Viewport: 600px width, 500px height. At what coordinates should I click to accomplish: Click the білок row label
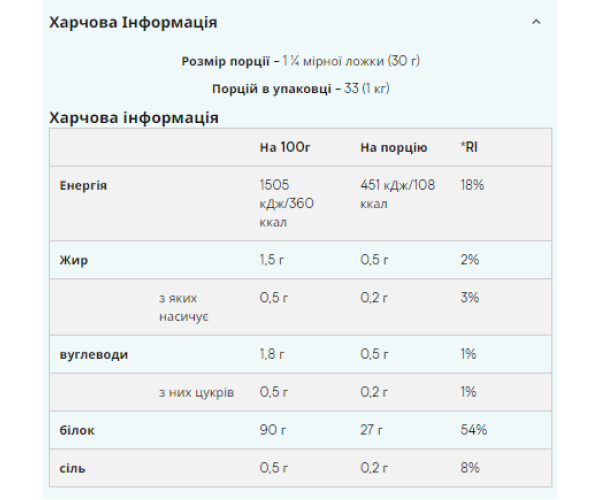[77, 430]
